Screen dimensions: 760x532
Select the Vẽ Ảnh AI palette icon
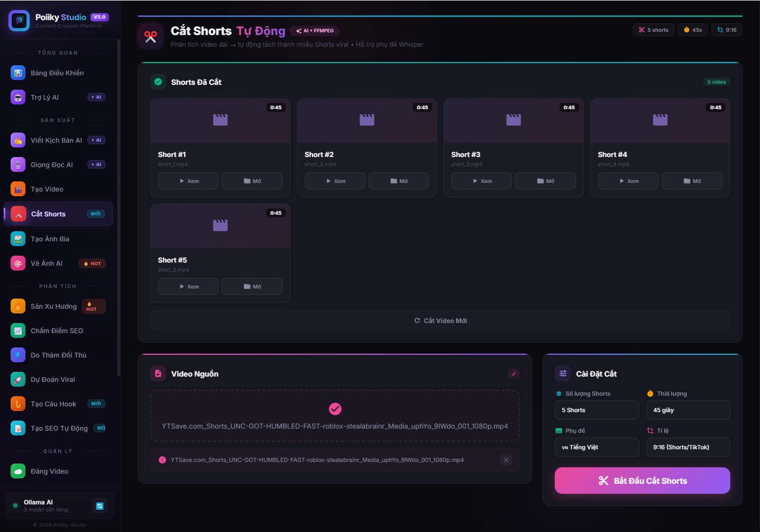pos(18,263)
